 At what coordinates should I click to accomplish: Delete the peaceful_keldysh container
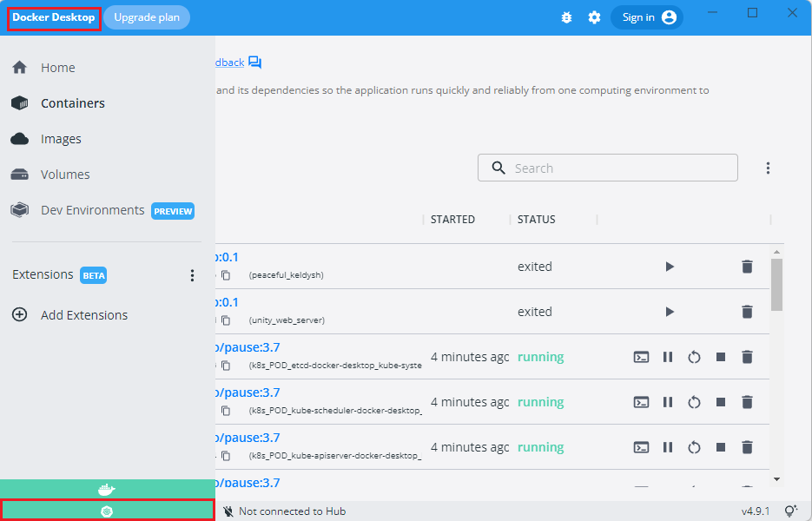pyautogui.click(x=747, y=267)
